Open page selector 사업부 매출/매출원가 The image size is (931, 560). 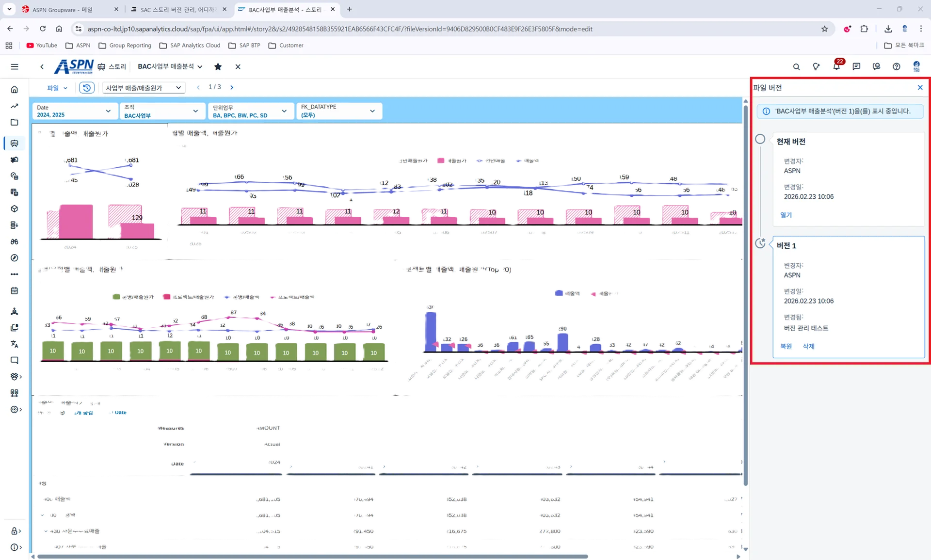[143, 88]
